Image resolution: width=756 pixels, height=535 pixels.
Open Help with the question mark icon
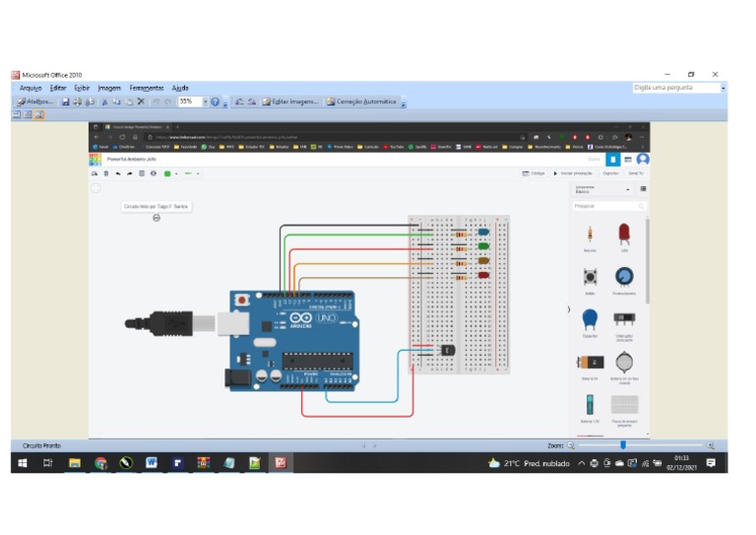tap(215, 101)
